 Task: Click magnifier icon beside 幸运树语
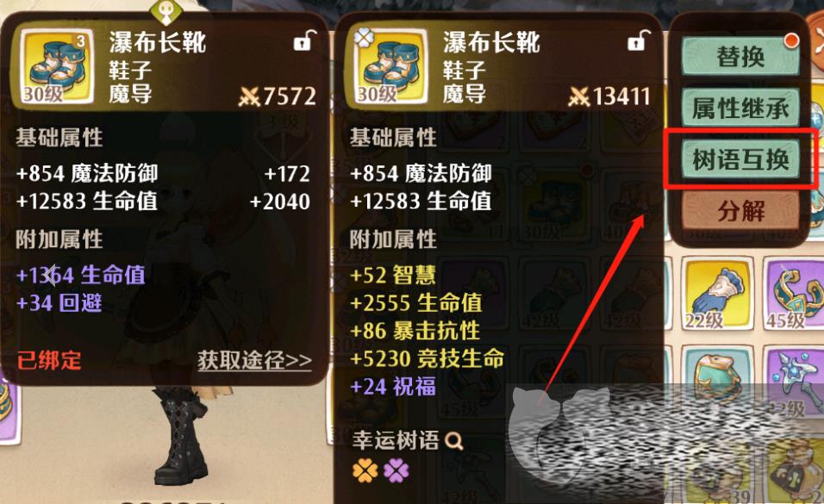pos(454,440)
